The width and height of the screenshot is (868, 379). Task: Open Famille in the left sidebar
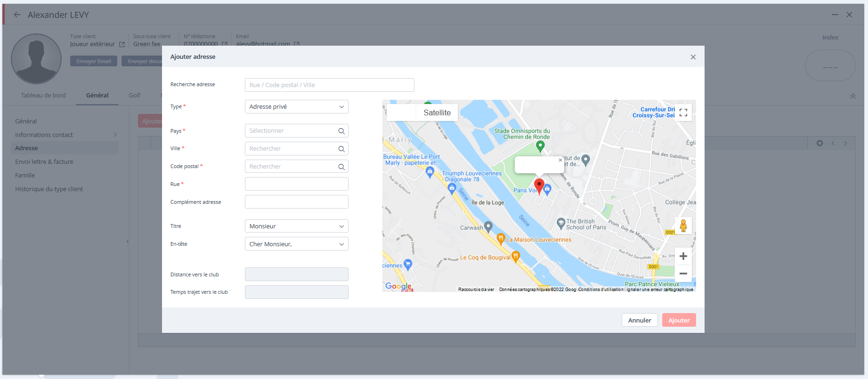(x=25, y=175)
